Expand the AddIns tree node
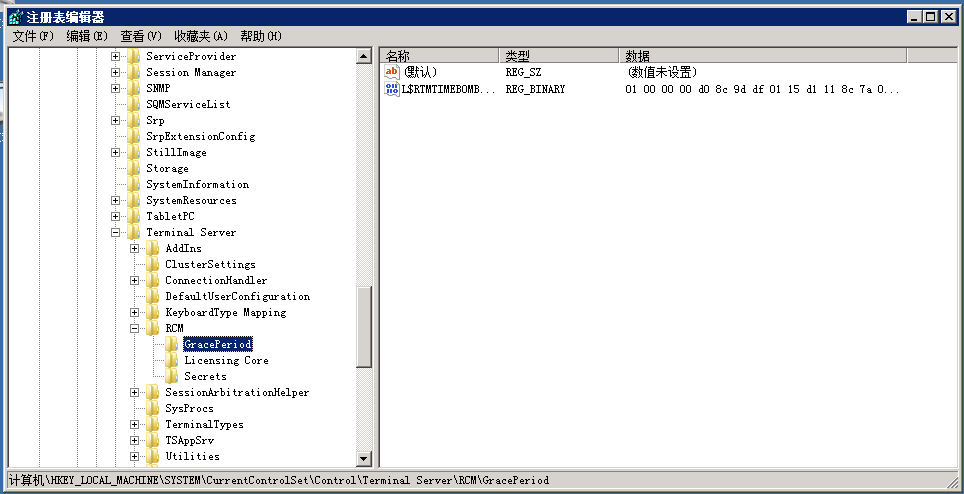The image size is (964, 494). point(135,248)
